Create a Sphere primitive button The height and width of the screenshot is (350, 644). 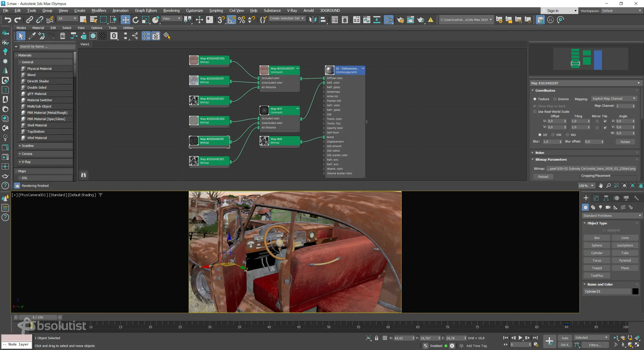[x=597, y=246]
